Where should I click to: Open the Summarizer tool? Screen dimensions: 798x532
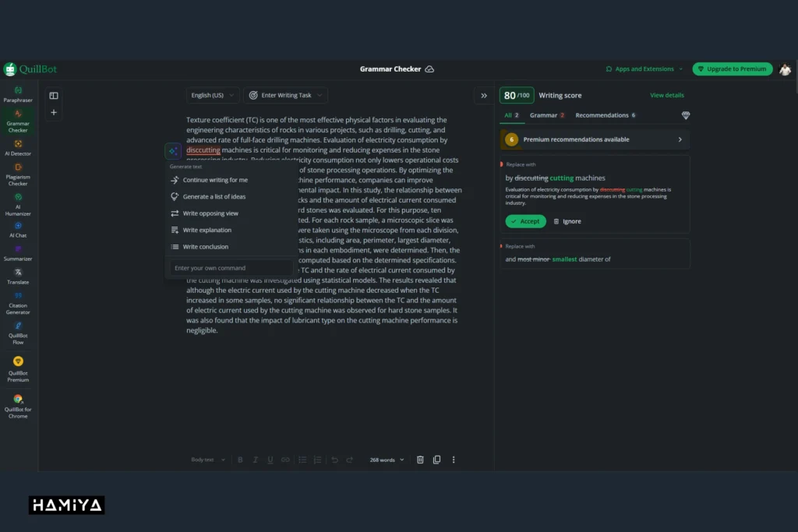point(18,252)
